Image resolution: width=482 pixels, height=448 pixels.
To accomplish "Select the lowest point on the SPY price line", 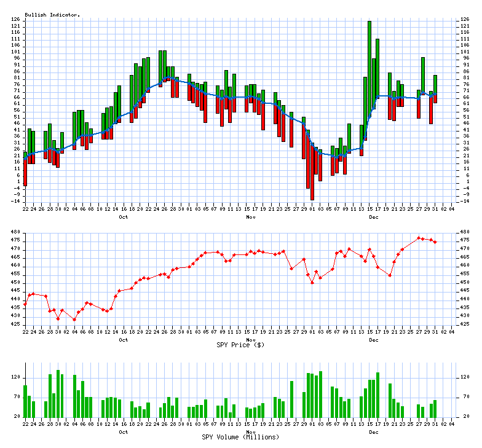I will [74, 320].
